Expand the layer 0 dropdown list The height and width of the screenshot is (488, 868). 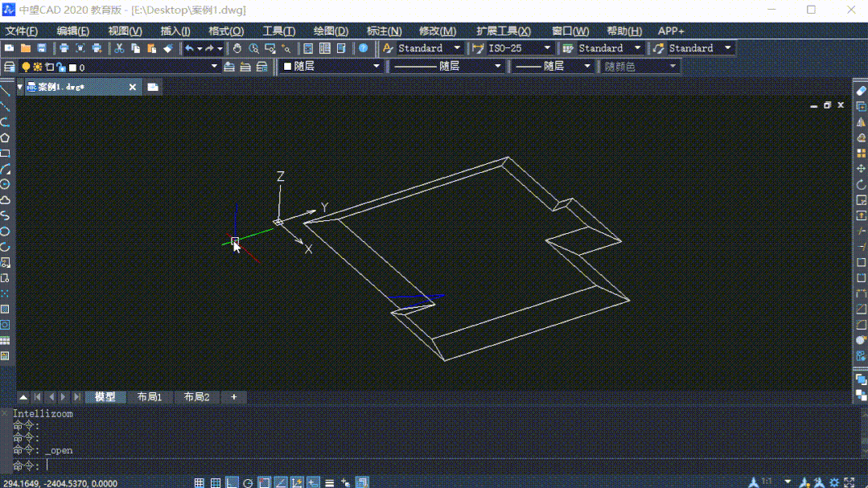point(214,67)
